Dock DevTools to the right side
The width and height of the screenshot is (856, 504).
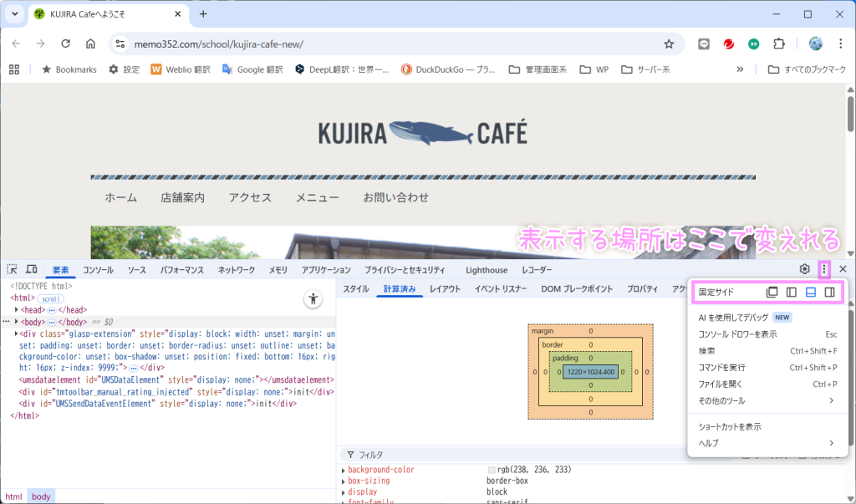pyautogui.click(x=829, y=293)
